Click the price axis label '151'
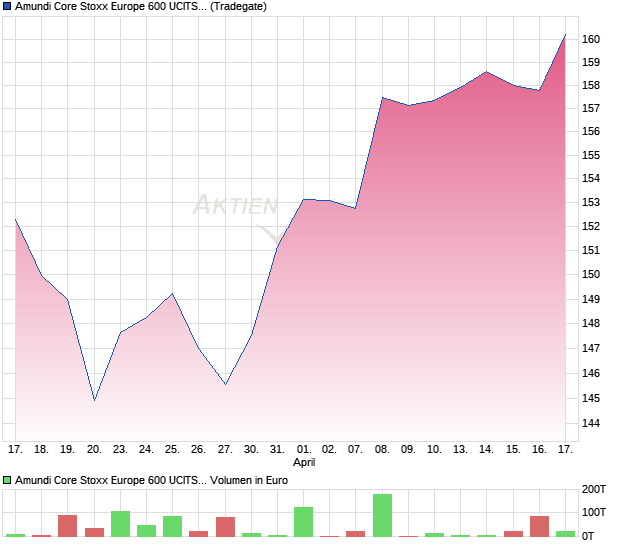This screenshot has width=620, height=546. [591, 250]
